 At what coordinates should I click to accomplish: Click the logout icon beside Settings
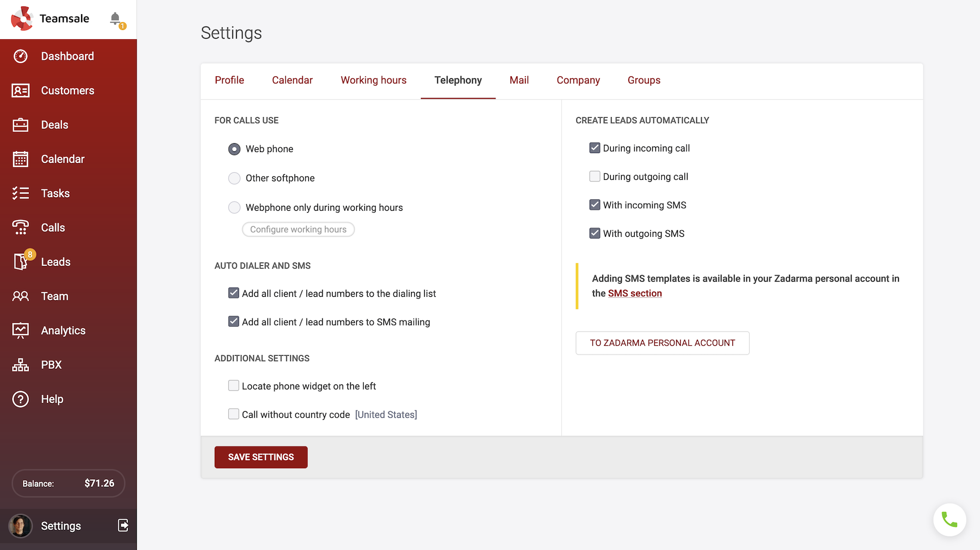coord(124,525)
